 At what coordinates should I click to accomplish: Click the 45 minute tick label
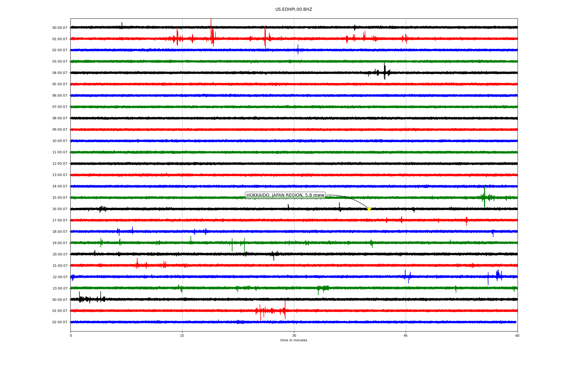tap(406, 335)
